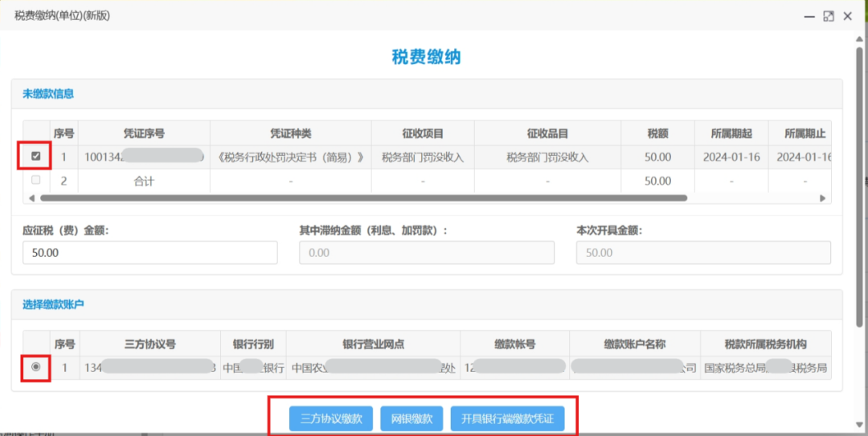Click the 应征税（费）金额 input field
Viewport: 868px width, 436px height.
coord(150,253)
